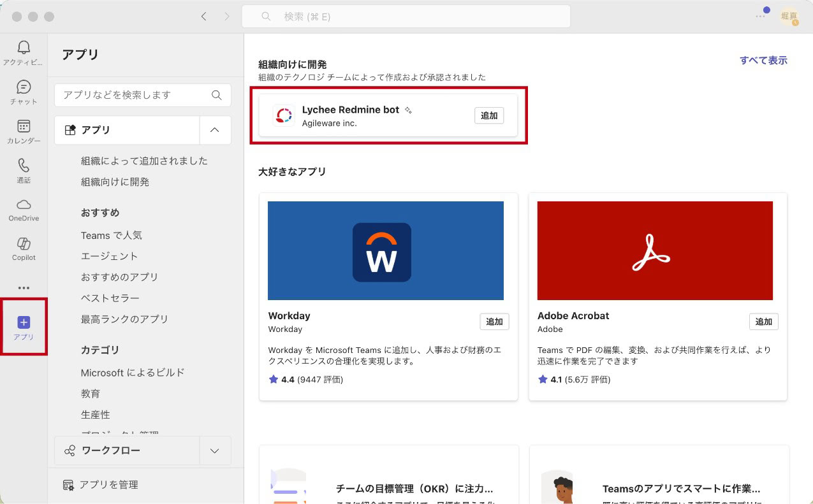Add the Workday app

point(494,322)
